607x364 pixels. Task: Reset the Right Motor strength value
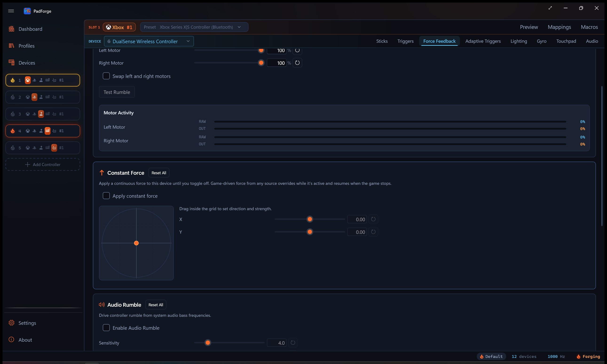297,63
